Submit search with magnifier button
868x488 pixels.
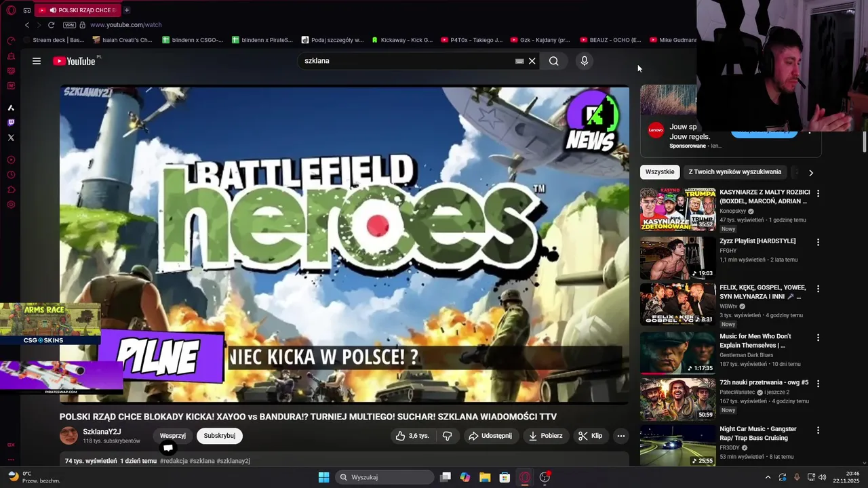pyautogui.click(x=554, y=61)
